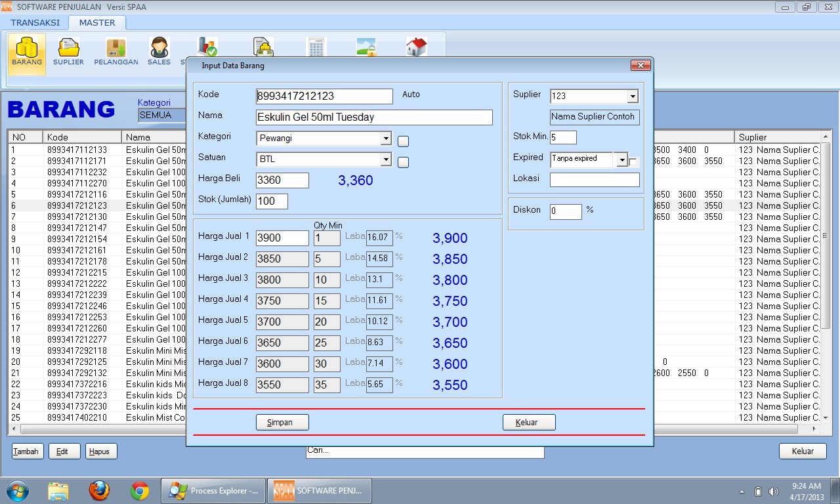Click the Simpan button
Image resolution: width=840 pixels, height=504 pixels.
[x=282, y=423]
